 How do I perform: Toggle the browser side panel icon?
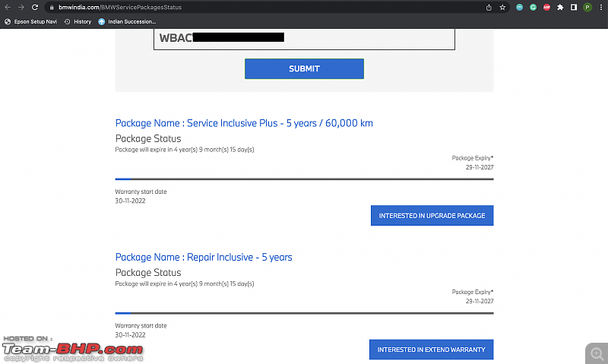[574, 8]
